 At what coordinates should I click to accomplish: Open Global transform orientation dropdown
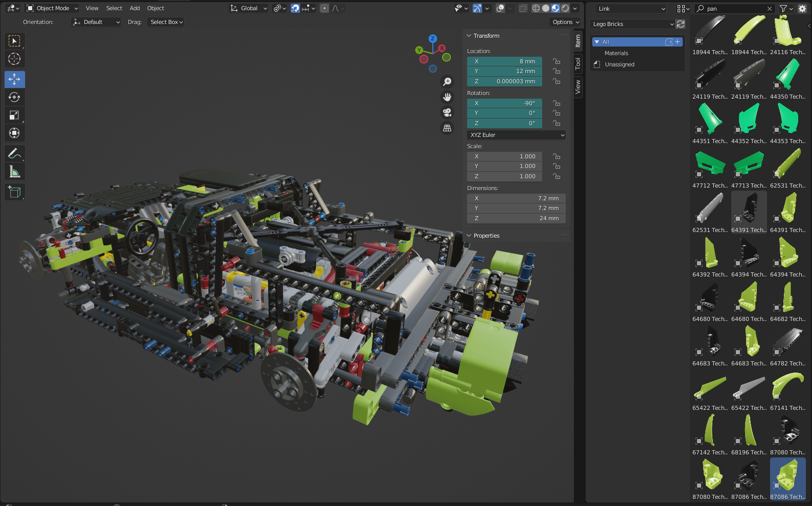point(248,8)
